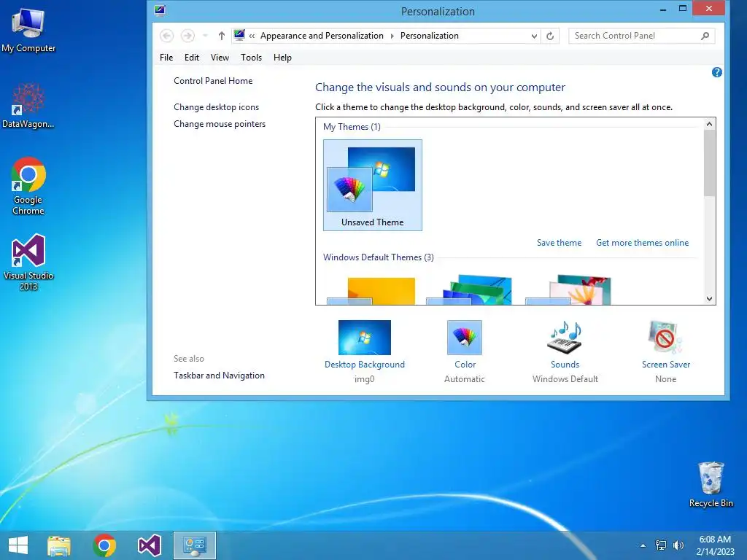Select the yellow Windows default theme
This screenshot has height=560, width=747.
[371, 291]
